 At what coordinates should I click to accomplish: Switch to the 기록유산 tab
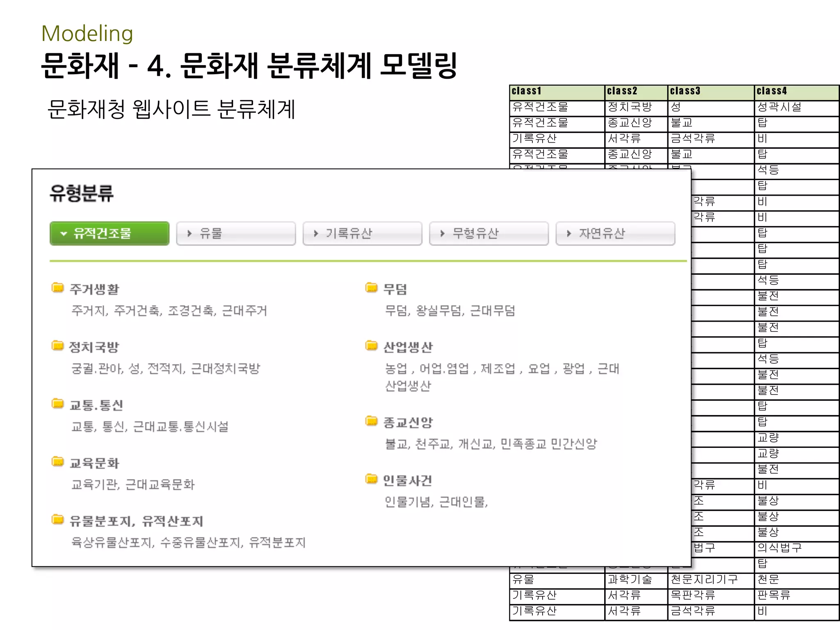tap(362, 233)
